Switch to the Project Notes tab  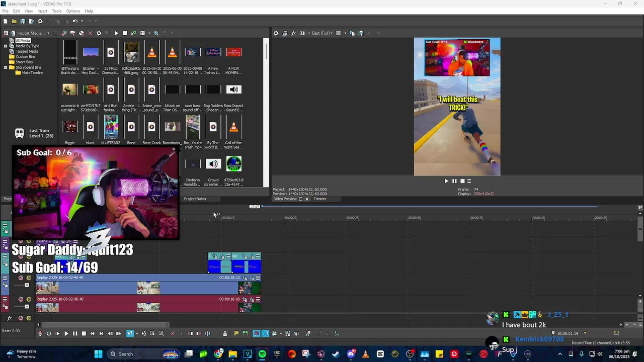click(195, 199)
